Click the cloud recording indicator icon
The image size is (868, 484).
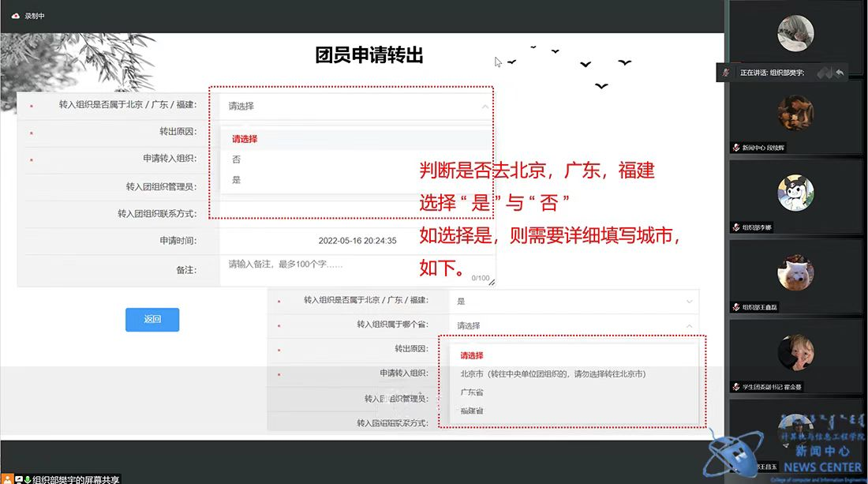click(16, 15)
